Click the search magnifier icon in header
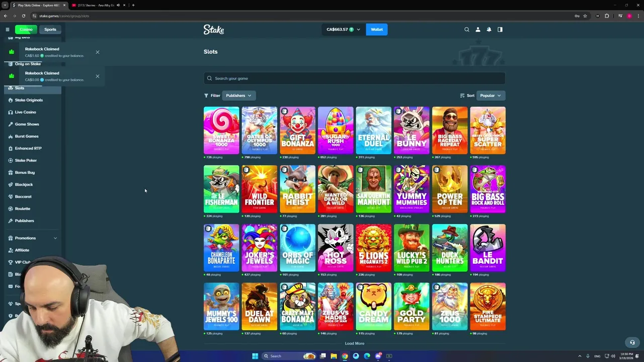The width and height of the screenshot is (644, 362). click(467, 29)
